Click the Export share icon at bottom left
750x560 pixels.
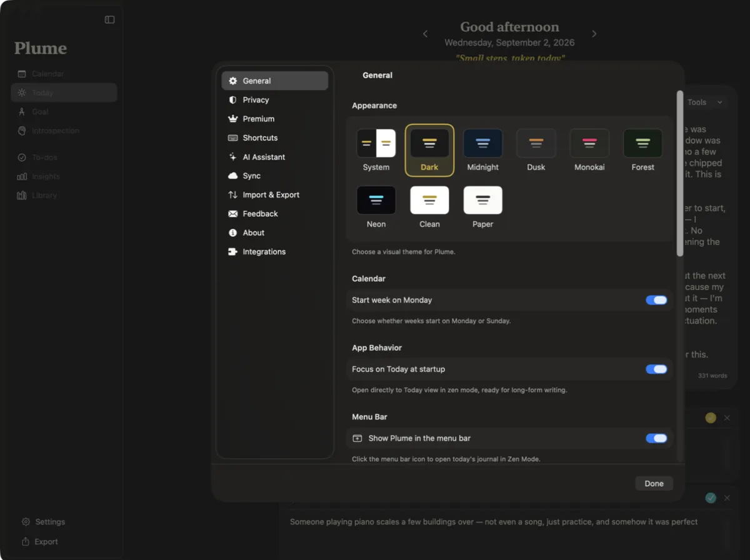click(26, 541)
